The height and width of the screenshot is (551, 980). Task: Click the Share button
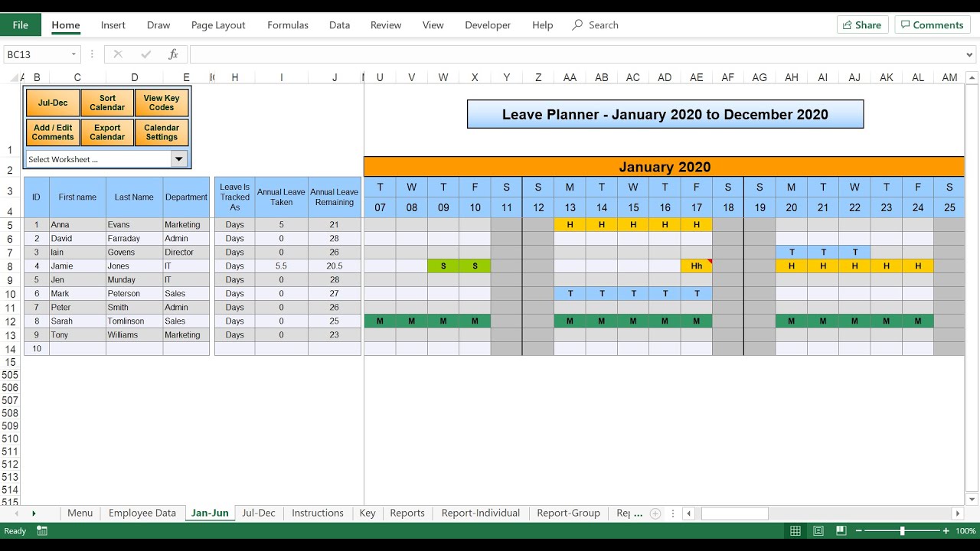[863, 25]
